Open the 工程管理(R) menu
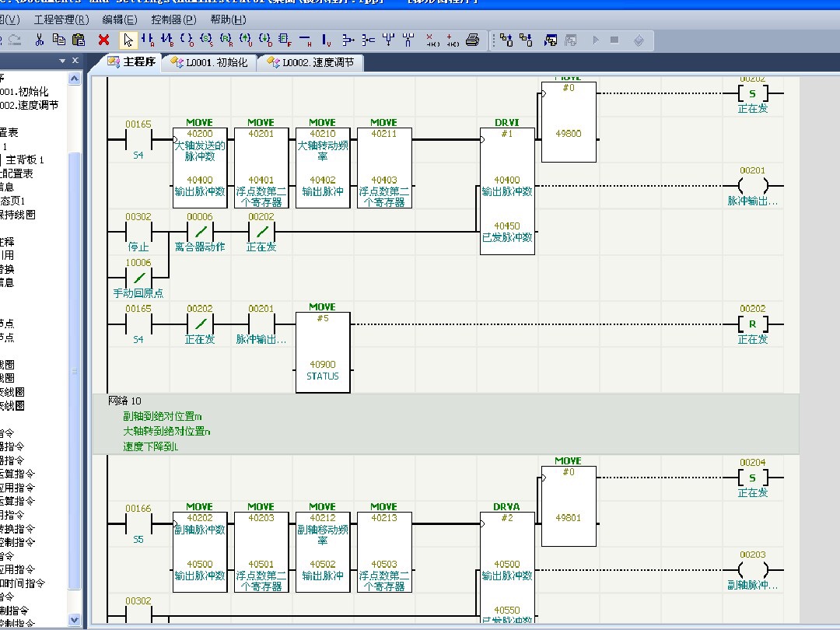The height and width of the screenshot is (630, 840). pyautogui.click(x=61, y=19)
